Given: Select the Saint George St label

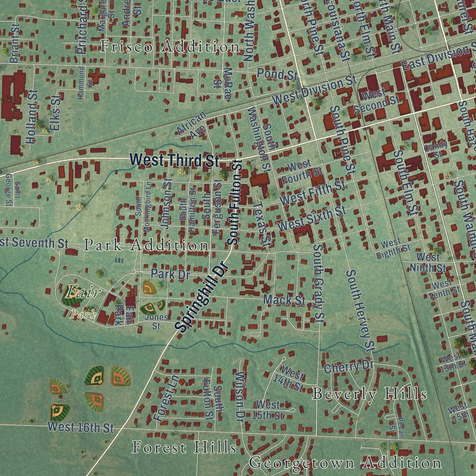Looking at the screenshot, I should point(13,191).
